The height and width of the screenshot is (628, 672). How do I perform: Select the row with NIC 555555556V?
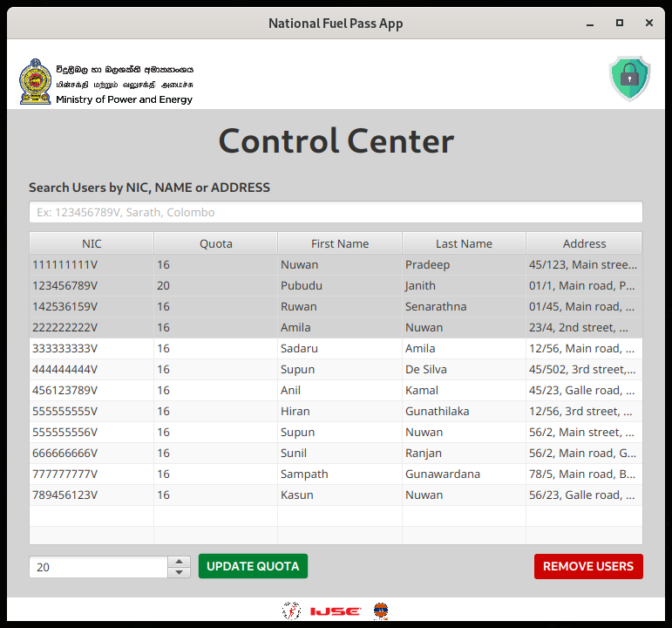pos(336,432)
